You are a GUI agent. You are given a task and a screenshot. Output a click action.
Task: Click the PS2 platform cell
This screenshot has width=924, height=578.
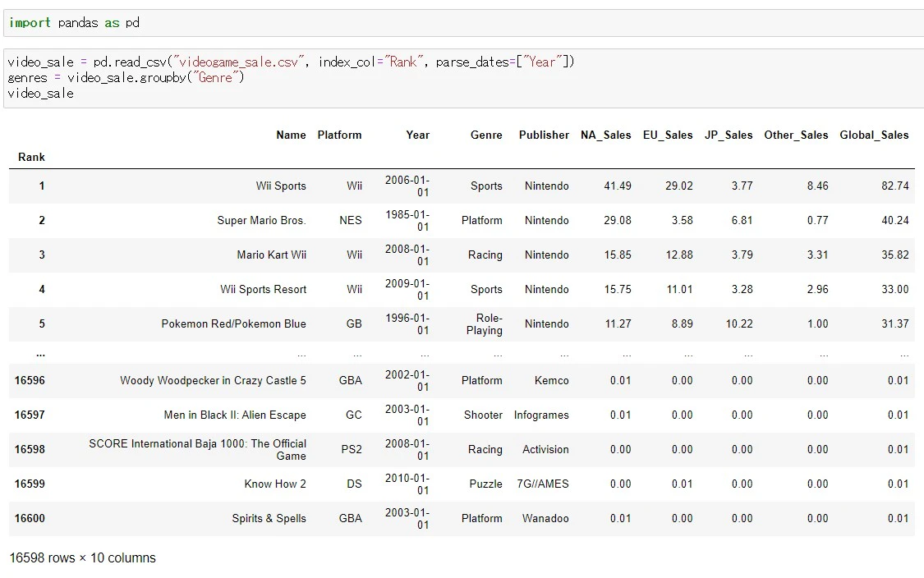click(352, 450)
